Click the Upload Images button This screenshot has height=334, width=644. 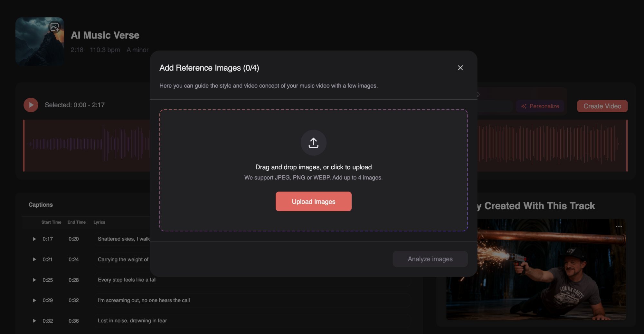pos(313,201)
